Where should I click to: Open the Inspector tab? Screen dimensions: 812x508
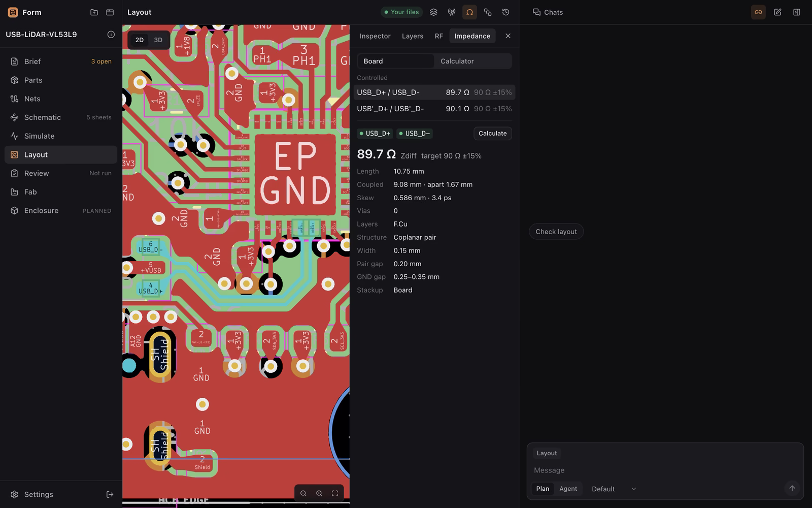(x=375, y=36)
